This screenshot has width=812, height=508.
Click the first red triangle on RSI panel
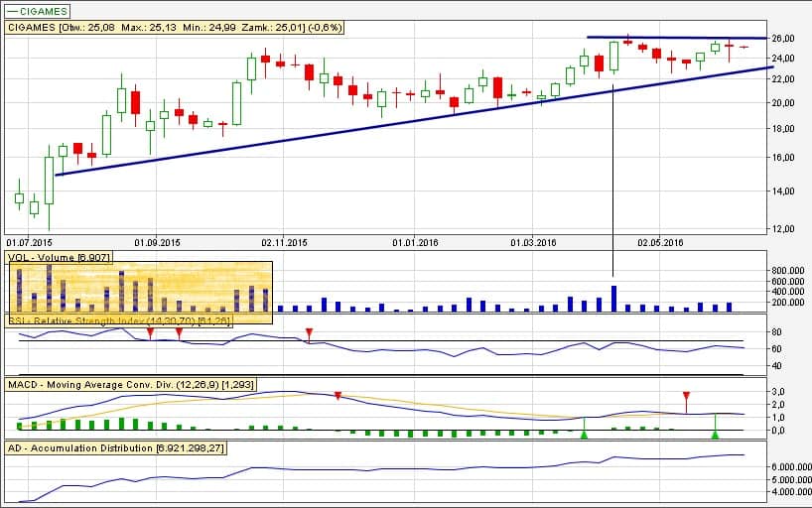[x=150, y=332]
